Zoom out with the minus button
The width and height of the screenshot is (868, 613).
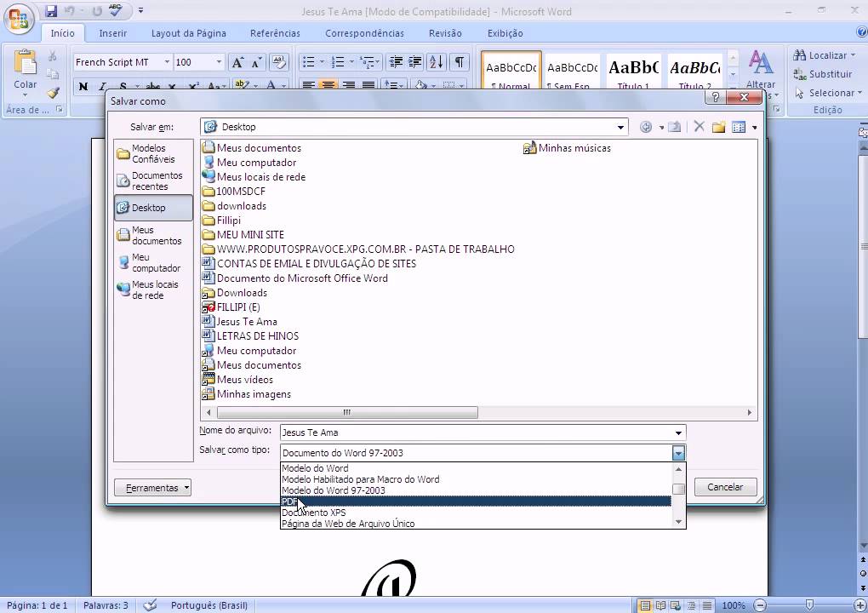coord(761,605)
